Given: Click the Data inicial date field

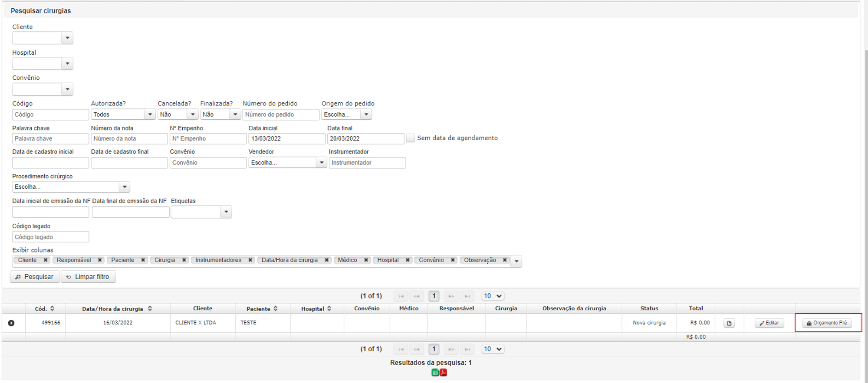Looking at the screenshot, I should point(286,139).
